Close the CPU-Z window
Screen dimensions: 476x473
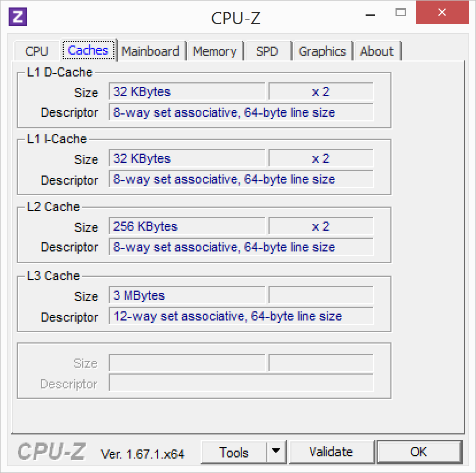point(442,13)
